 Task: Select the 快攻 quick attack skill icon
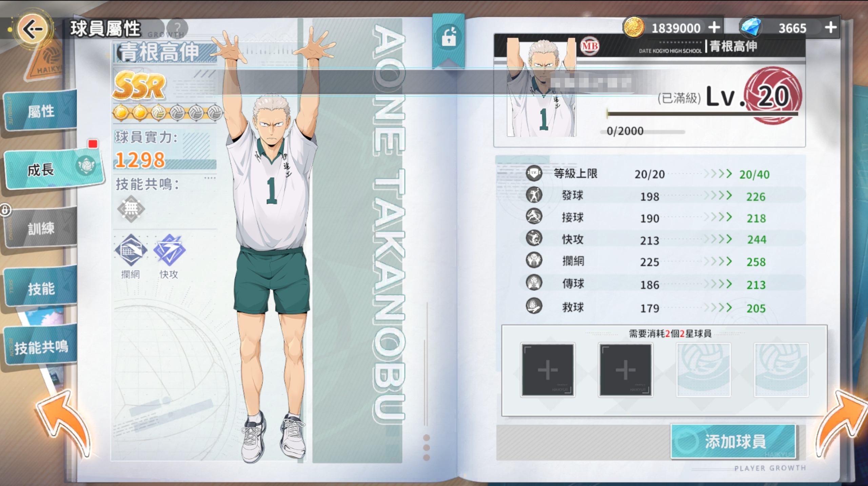pyautogui.click(x=169, y=250)
